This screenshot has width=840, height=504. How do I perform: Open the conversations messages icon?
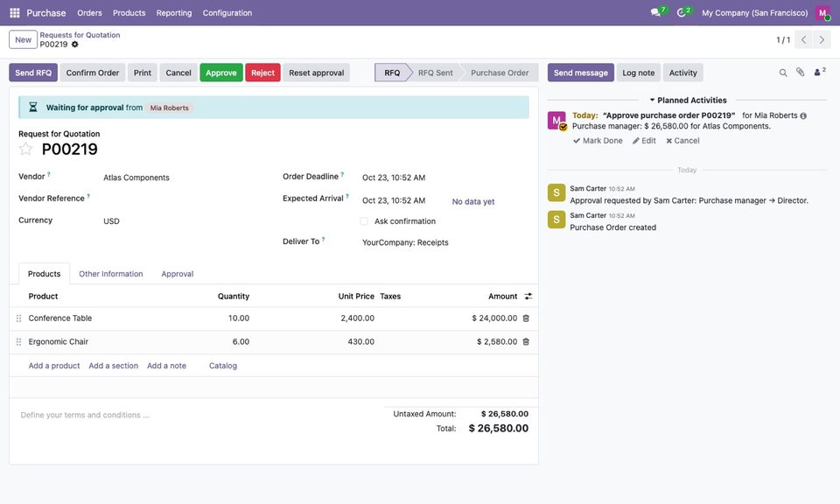click(x=655, y=12)
